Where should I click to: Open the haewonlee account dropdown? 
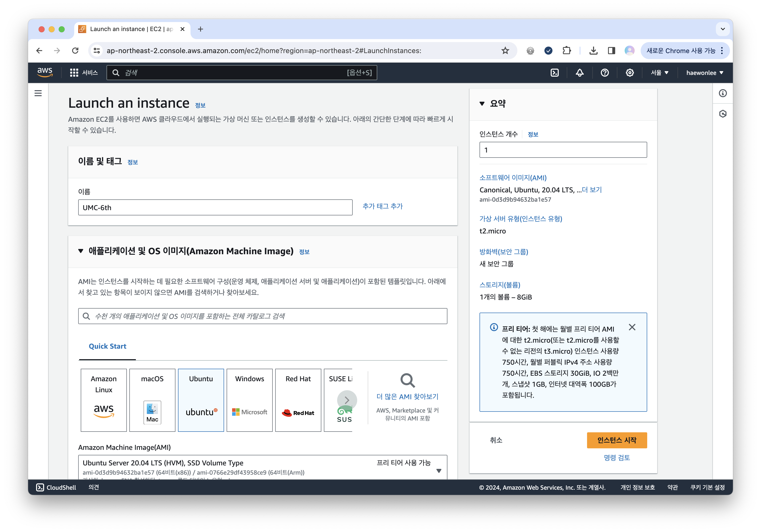704,73
